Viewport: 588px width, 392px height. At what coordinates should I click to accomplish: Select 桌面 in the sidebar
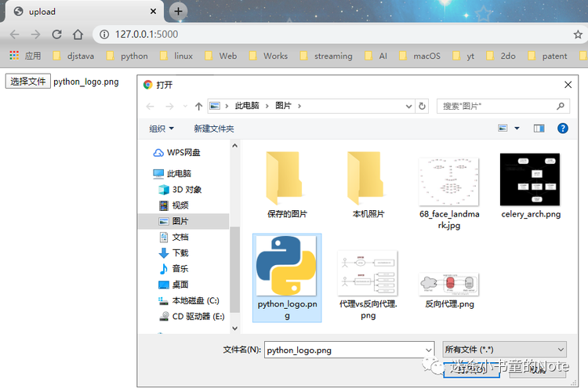[173, 285]
